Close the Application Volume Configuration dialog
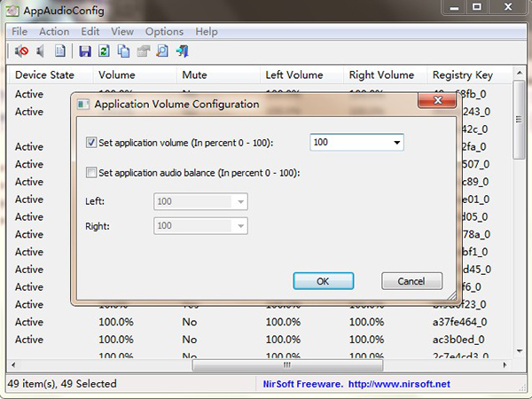 click(437, 100)
